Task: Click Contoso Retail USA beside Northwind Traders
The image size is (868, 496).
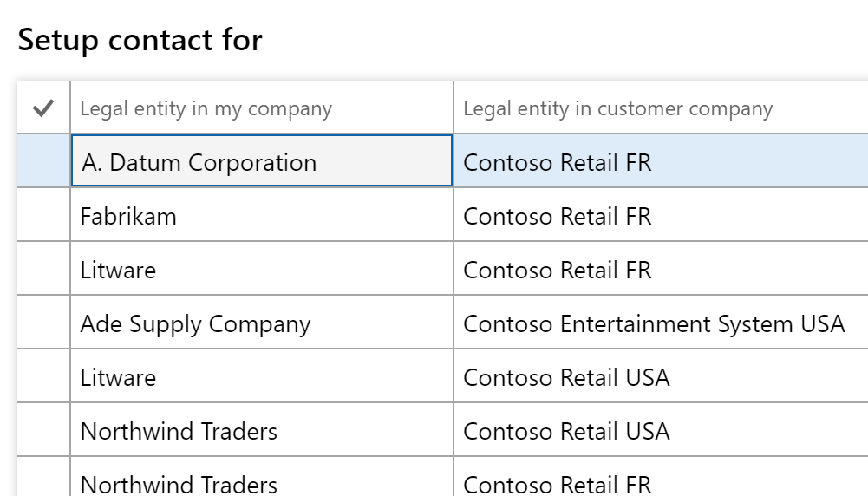Action: pyautogui.click(x=566, y=431)
